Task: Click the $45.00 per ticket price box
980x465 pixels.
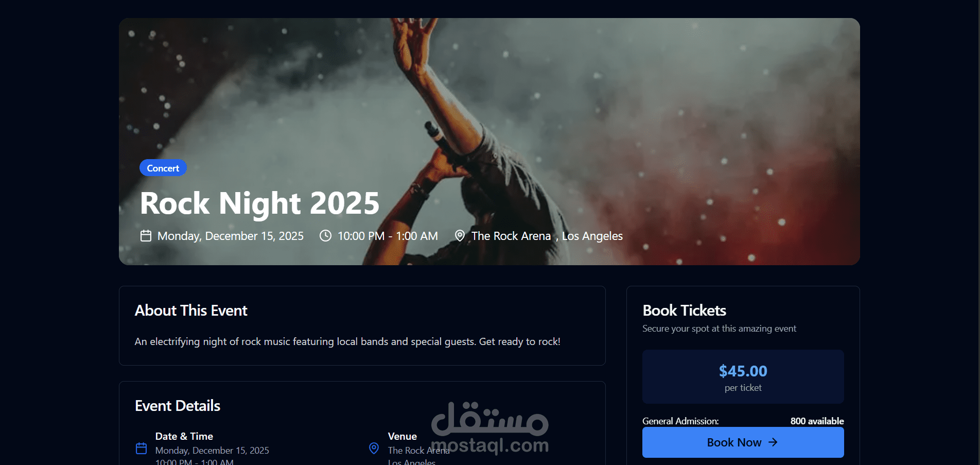Action: 743,376
